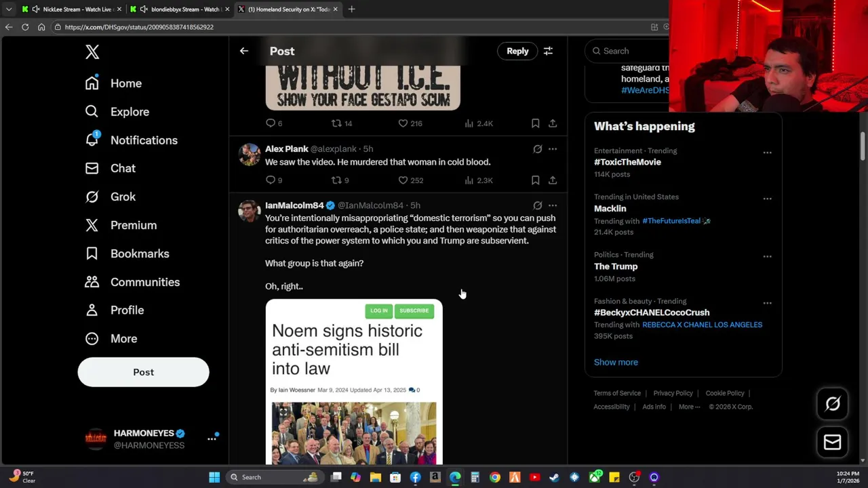Open options for #ToxicTheMovie trend
The height and width of the screenshot is (488, 868).
coord(767,152)
